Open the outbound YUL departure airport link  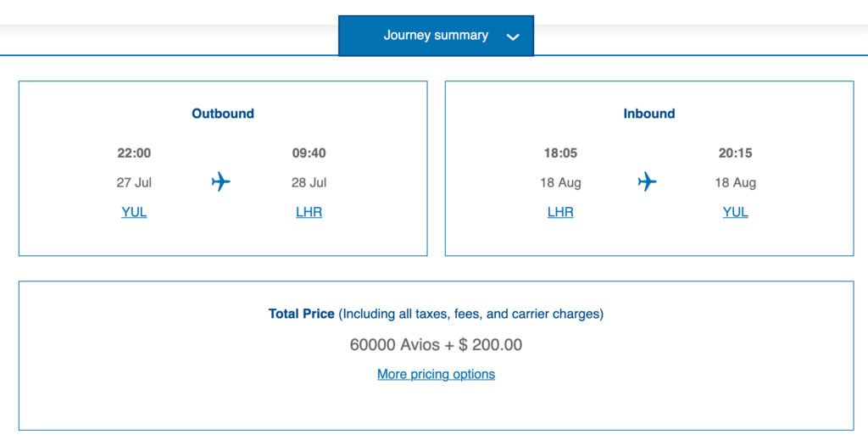coord(134,212)
